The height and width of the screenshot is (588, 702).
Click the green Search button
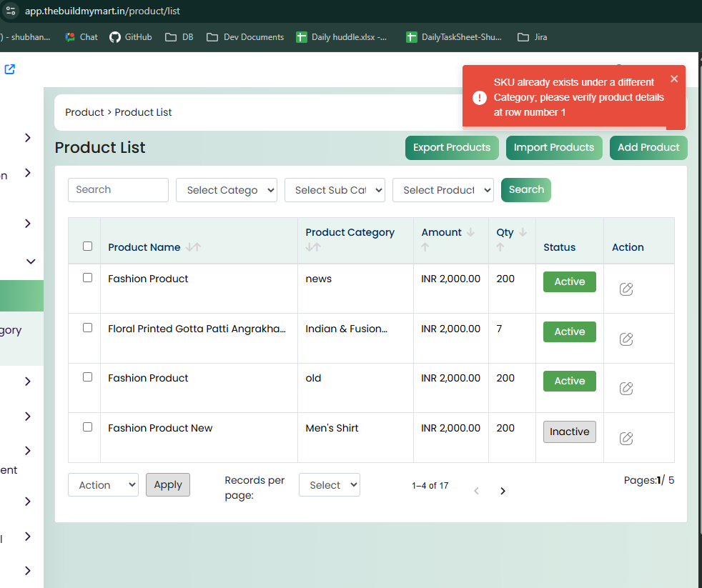coord(526,190)
